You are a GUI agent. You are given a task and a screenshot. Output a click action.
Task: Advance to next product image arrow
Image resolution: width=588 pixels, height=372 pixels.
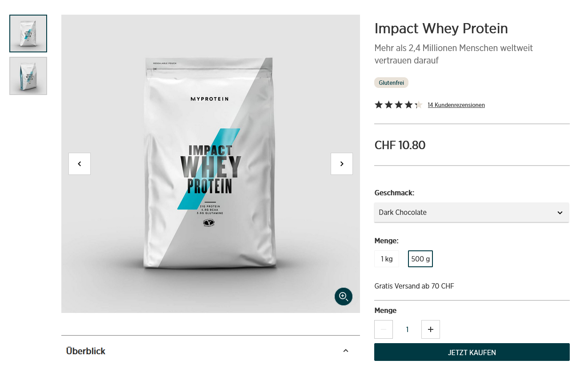pyautogui.click(x=342, y=164)
